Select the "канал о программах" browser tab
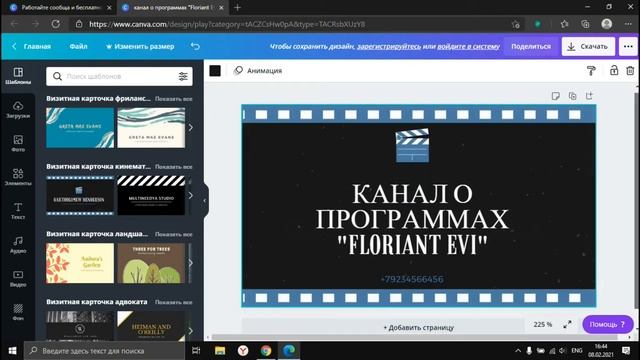 pyautogui.click(x=173, y=7)
